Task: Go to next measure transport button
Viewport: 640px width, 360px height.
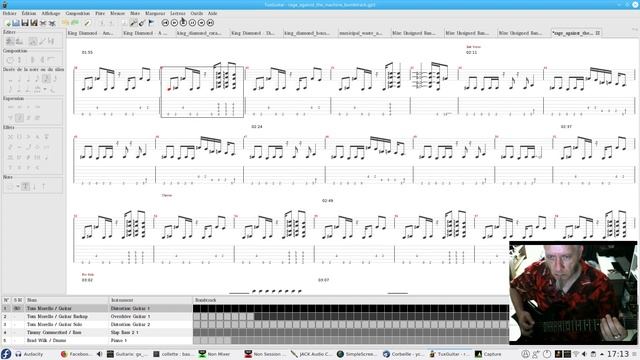Action: (x=201, y=23)
